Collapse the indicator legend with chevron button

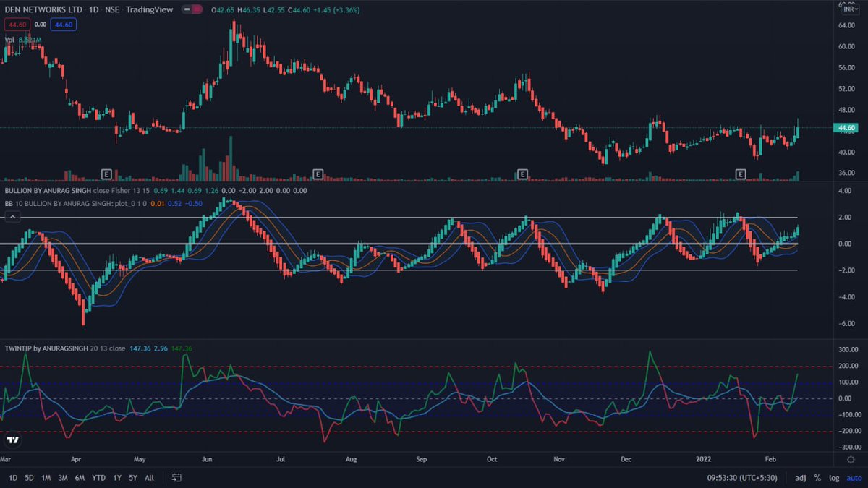11,218
